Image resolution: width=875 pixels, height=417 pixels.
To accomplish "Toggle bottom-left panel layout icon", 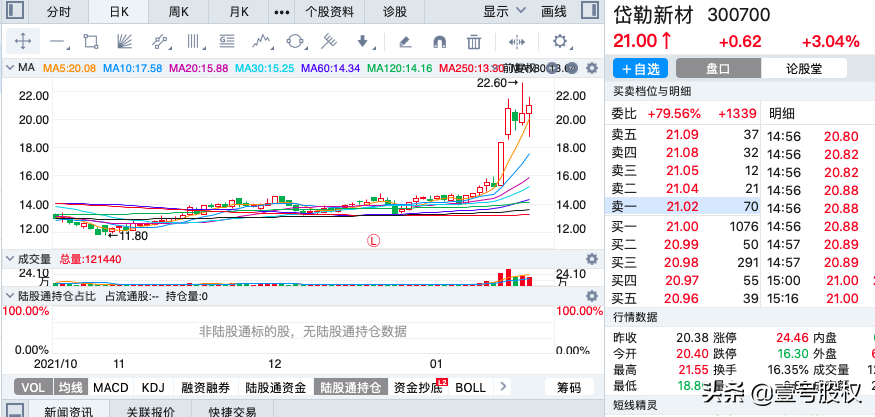I will pos(15,410).
